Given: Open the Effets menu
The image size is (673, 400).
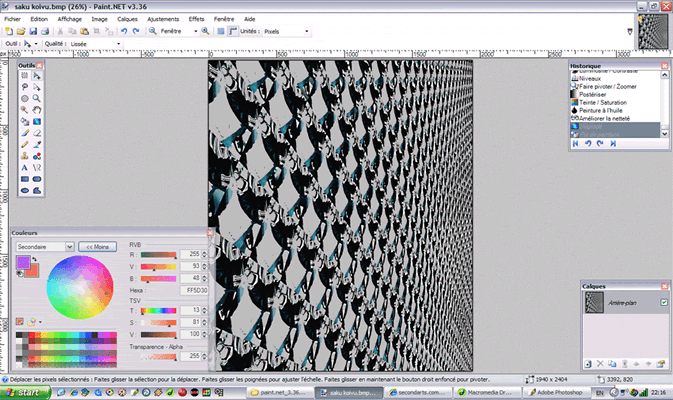Looking at the screenshot, I should (196, 19).
